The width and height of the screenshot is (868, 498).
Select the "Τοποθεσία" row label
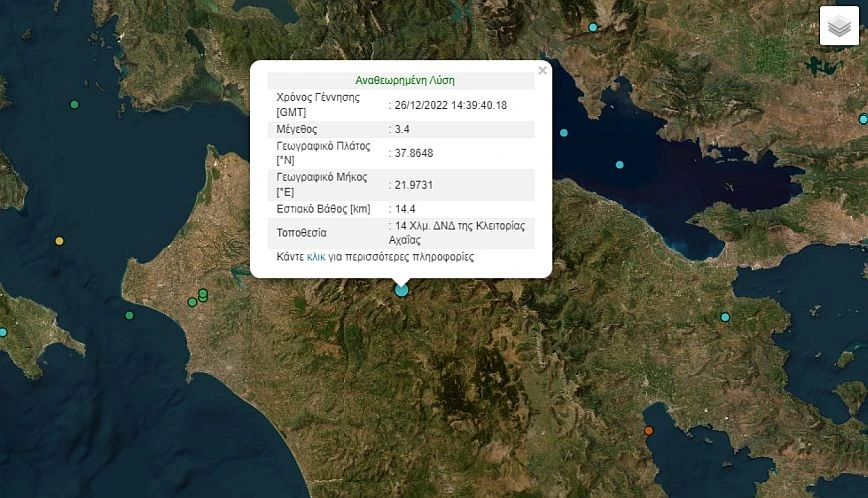click(x=301, y=233)
